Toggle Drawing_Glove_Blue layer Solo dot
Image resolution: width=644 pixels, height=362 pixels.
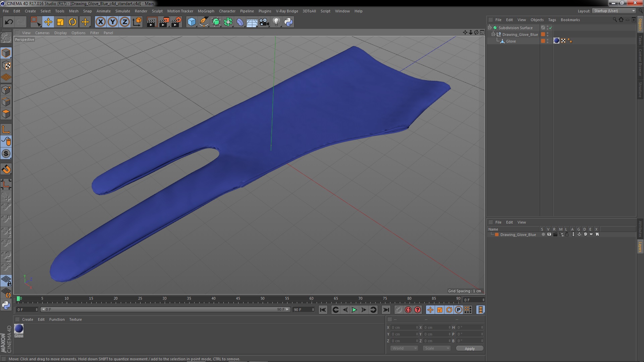(x=543, y=234)
